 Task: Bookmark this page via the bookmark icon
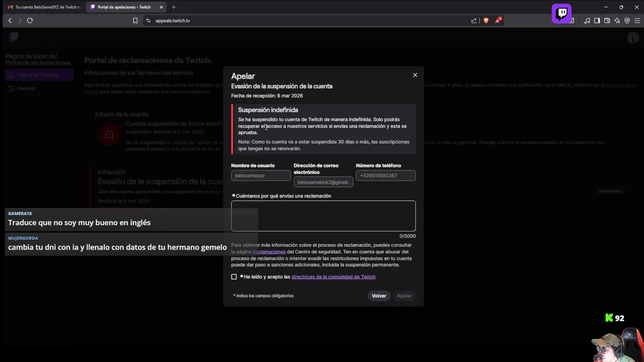(135, 21)
